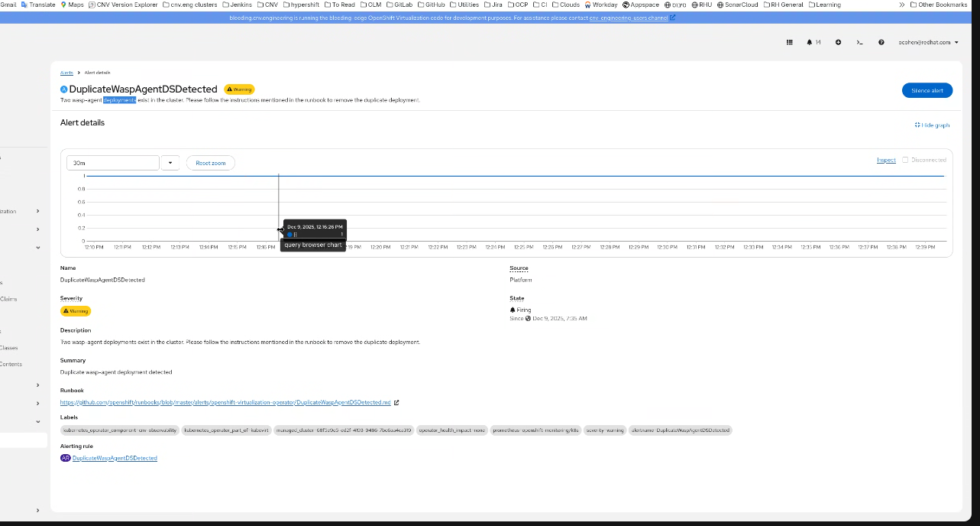
Task: Open the GitLab bookmark folder
Action: point(399,5)
